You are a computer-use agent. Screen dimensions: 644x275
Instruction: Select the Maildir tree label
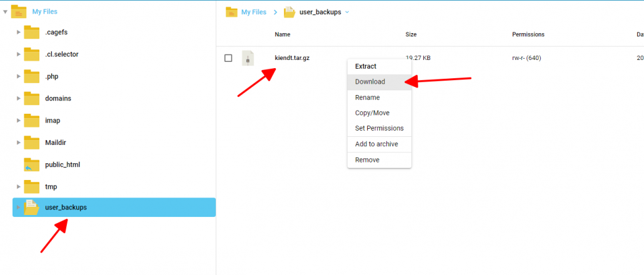pos(56,142)
